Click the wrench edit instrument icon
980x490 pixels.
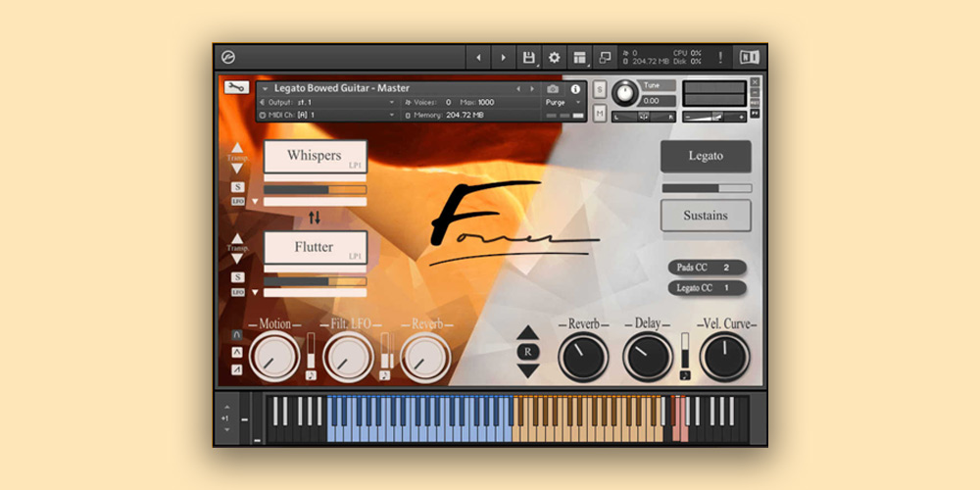(x=235, y=87)
